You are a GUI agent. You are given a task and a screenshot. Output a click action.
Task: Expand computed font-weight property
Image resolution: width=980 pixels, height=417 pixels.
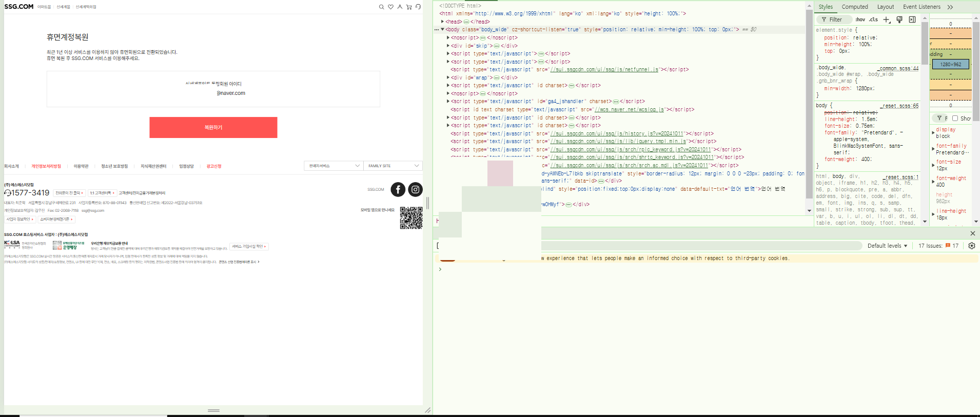point(933,182)
